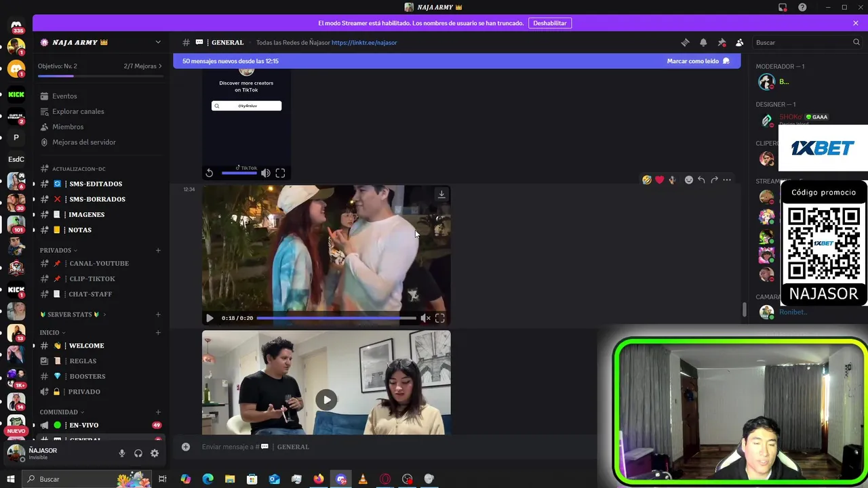Viewport: 868px width, 488px height.
Task: Open add reaction smiley picker
Action: [689, 180]
